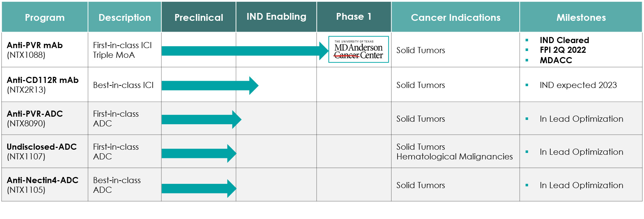Select the Program column header
Screen dimensions: 644x219
click(x=45, y=18)
